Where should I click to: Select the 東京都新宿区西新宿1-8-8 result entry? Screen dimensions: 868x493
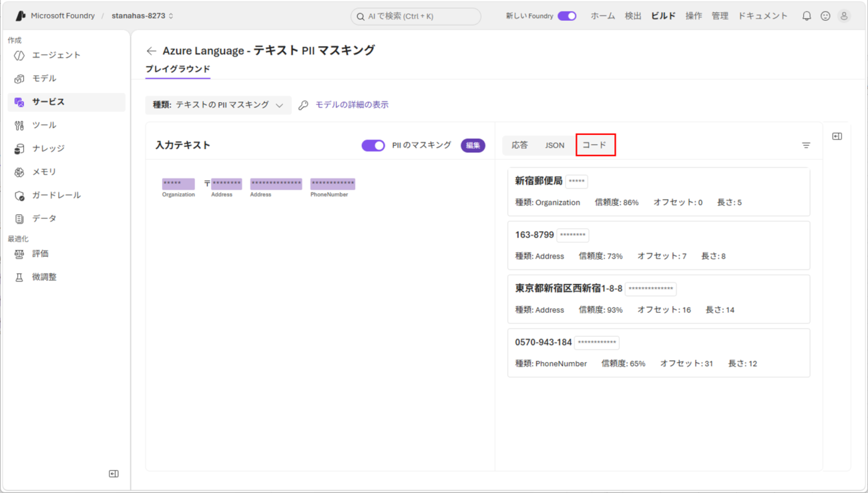point(658,299)
